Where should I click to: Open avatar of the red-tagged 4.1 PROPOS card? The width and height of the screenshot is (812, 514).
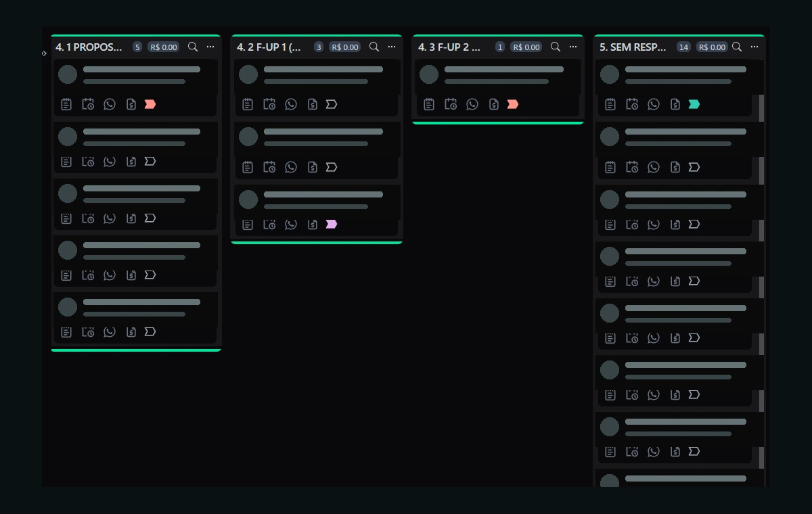click(68, 74)
